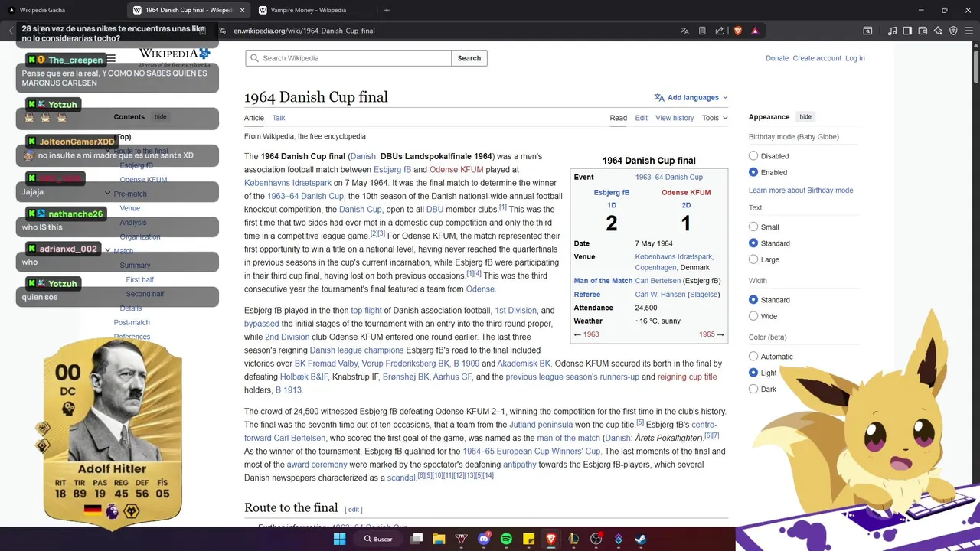Click the share page icon in address bar
This screenshot has width=980, height=551.
720,31
